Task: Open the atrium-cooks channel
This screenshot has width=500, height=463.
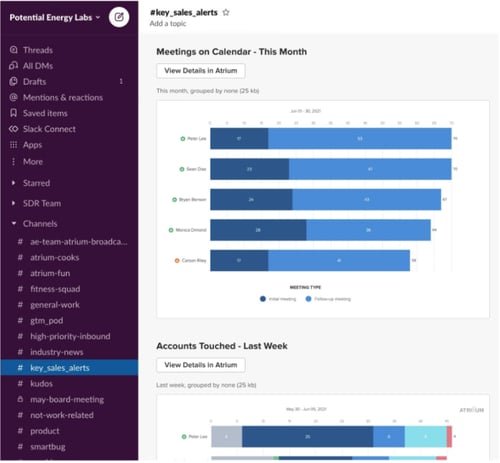Action: click(69, 257)
